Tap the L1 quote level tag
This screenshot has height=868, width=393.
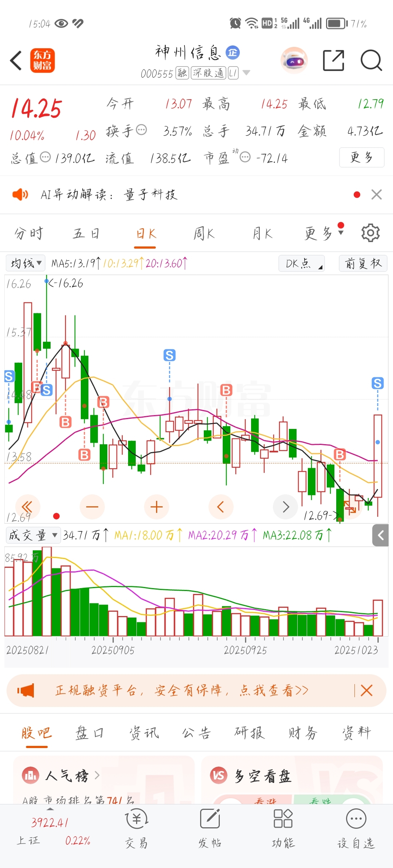(233, 73)
